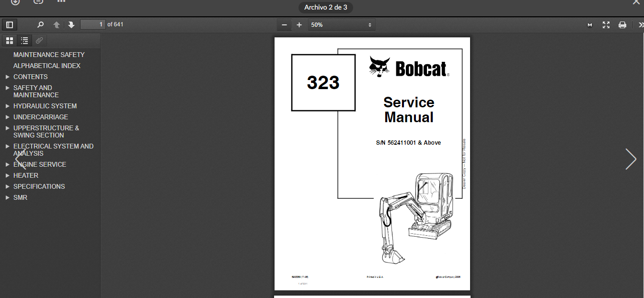Show attachments paperclip view
The width and height of the screenshot is (644, 298).
[x=39, y=41]
